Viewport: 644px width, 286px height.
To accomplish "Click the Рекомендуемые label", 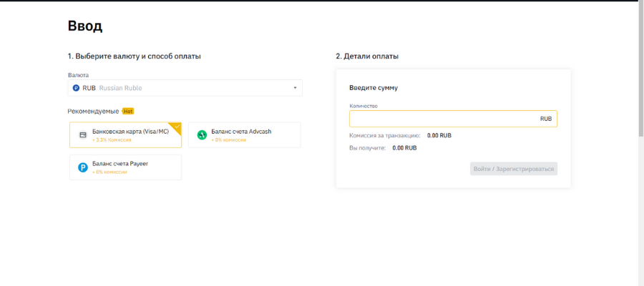I will [93, 112].
